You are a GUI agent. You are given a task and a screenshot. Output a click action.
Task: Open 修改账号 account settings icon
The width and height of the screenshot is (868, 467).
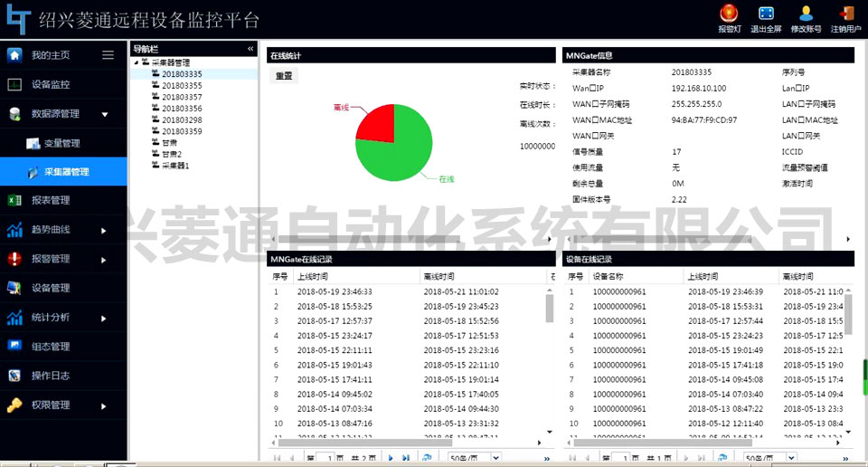(806, 14)
